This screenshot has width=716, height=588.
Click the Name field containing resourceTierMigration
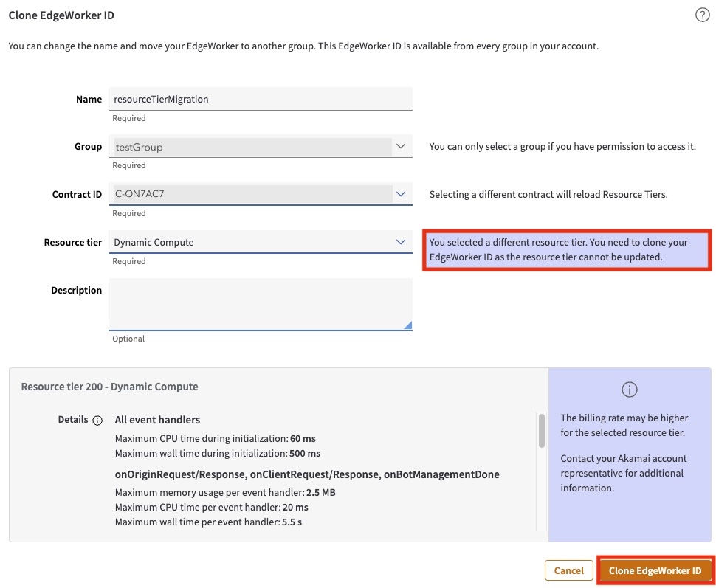260,99
